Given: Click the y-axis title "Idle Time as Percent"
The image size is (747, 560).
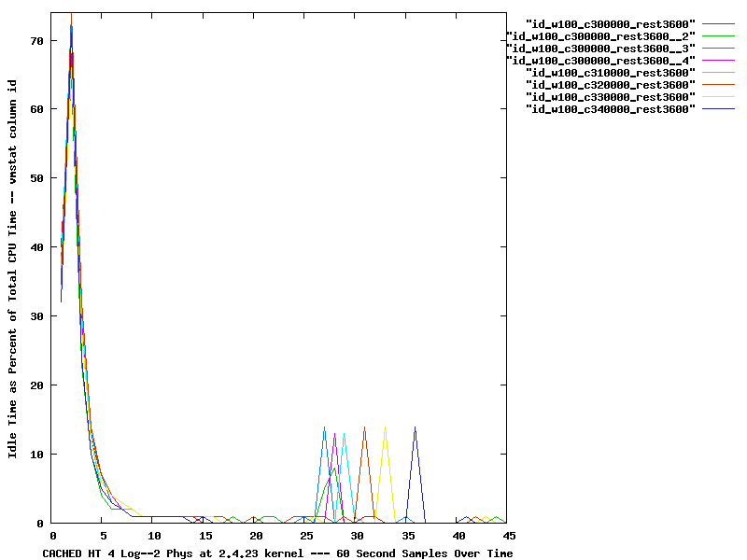Looking at the screenshot, I should 12,269.
